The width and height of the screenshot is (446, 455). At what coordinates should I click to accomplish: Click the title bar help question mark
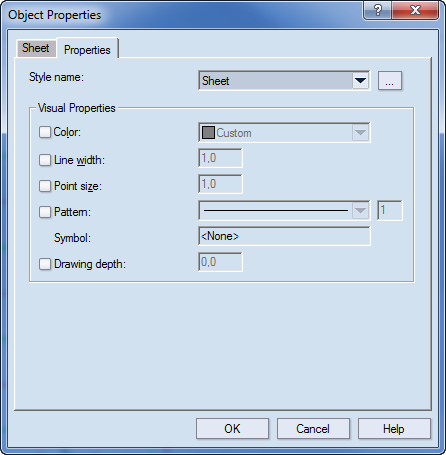[377, 10]
